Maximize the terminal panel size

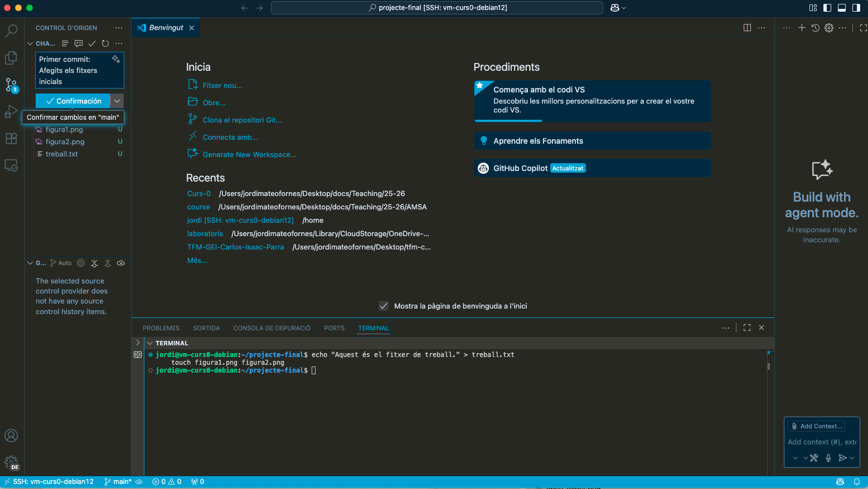(747, 327)
